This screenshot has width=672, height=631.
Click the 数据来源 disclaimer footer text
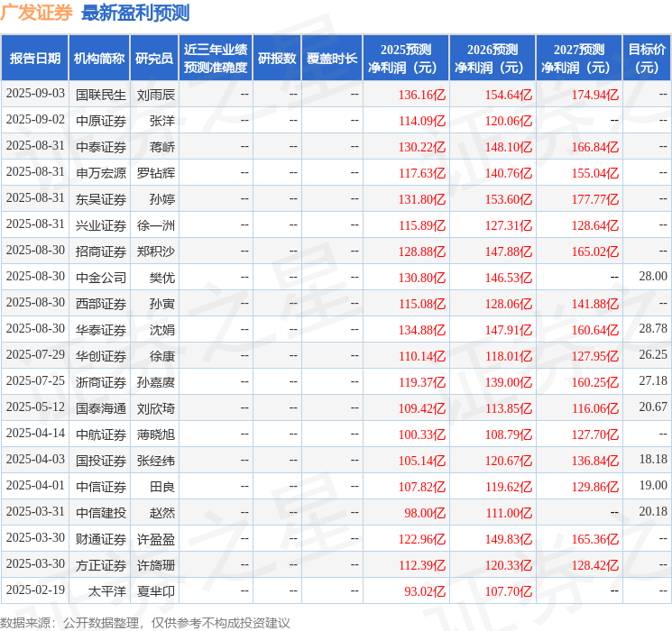[145, 622]
